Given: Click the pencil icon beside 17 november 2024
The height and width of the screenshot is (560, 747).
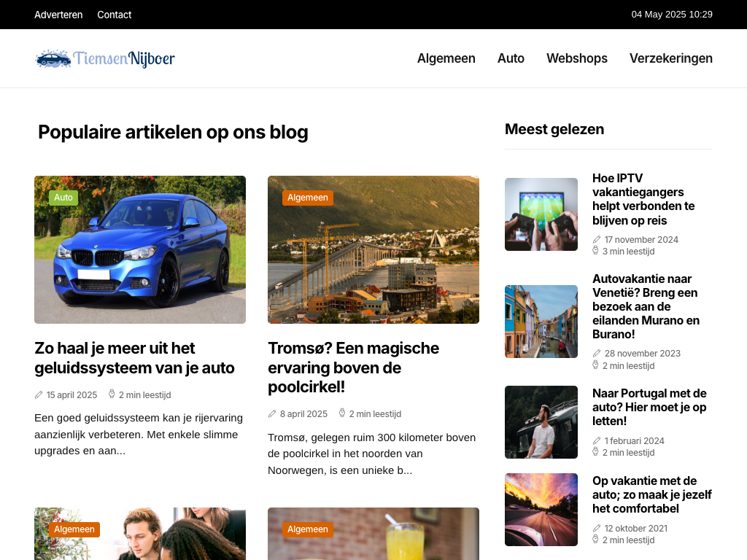Looking at the screenshot, I should tap(597, 239).
